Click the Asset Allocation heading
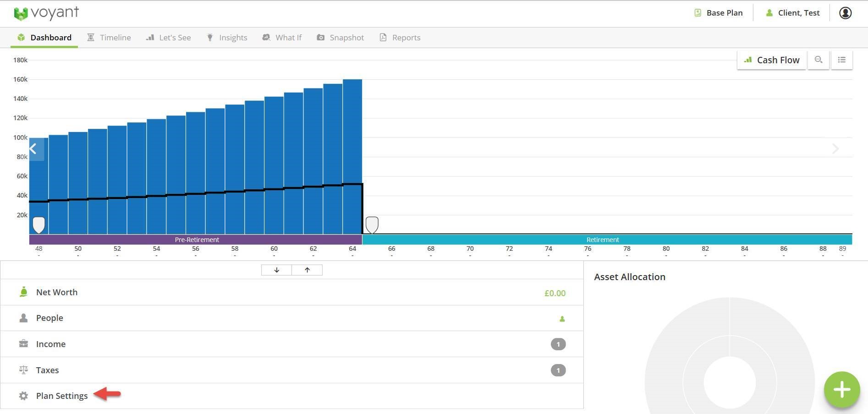Screen dimensions: 868x414 coord(629,277)
